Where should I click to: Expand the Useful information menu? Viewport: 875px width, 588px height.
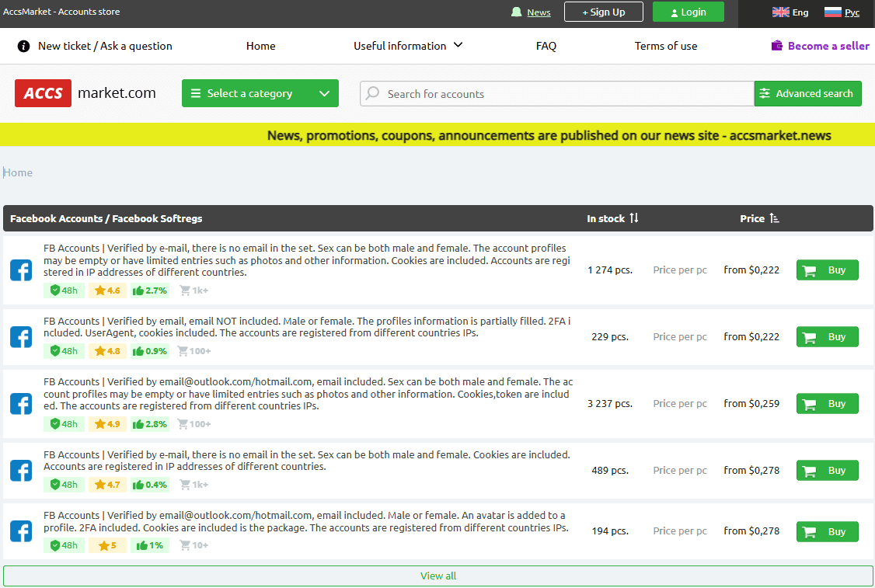408,46
